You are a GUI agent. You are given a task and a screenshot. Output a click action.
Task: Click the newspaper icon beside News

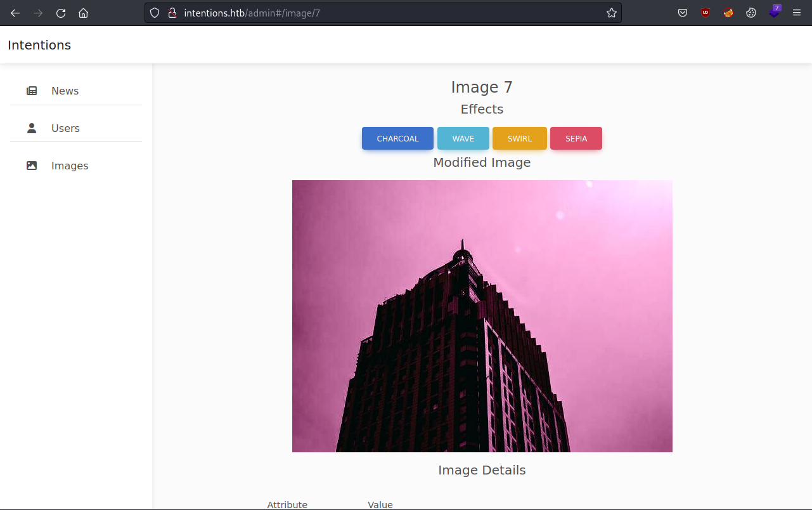point(32,91)
